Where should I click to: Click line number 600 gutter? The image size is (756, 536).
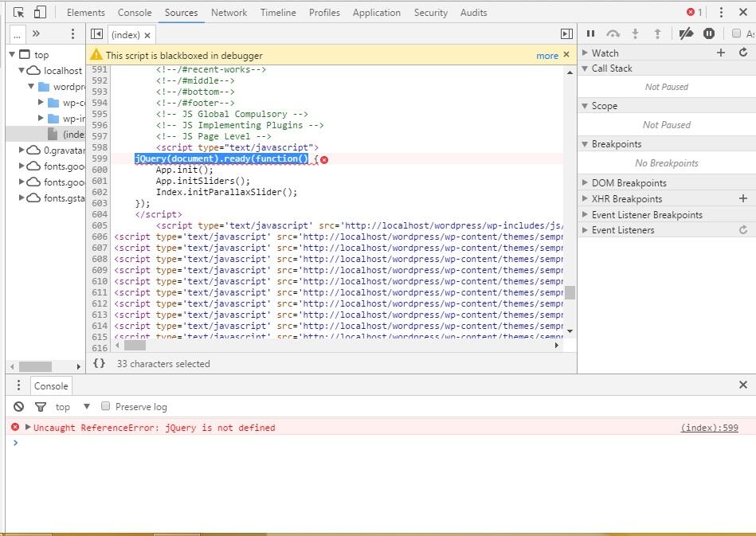point(100,170)
